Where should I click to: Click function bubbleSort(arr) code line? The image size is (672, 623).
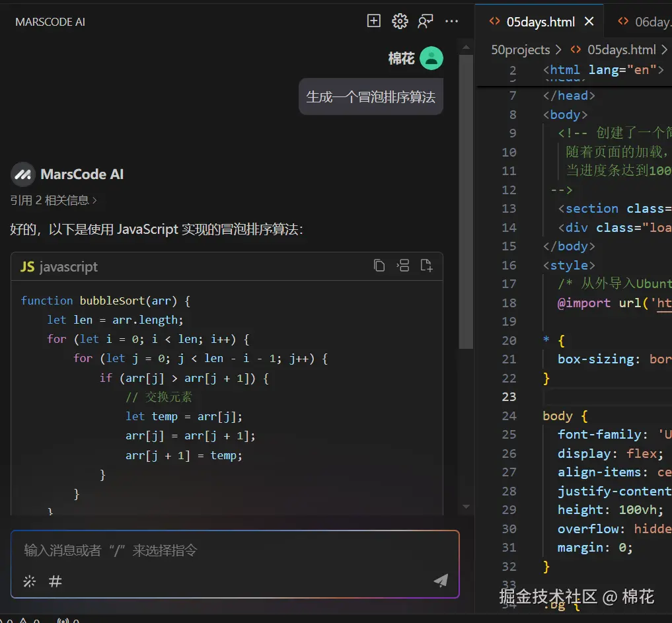click(106, 301)
